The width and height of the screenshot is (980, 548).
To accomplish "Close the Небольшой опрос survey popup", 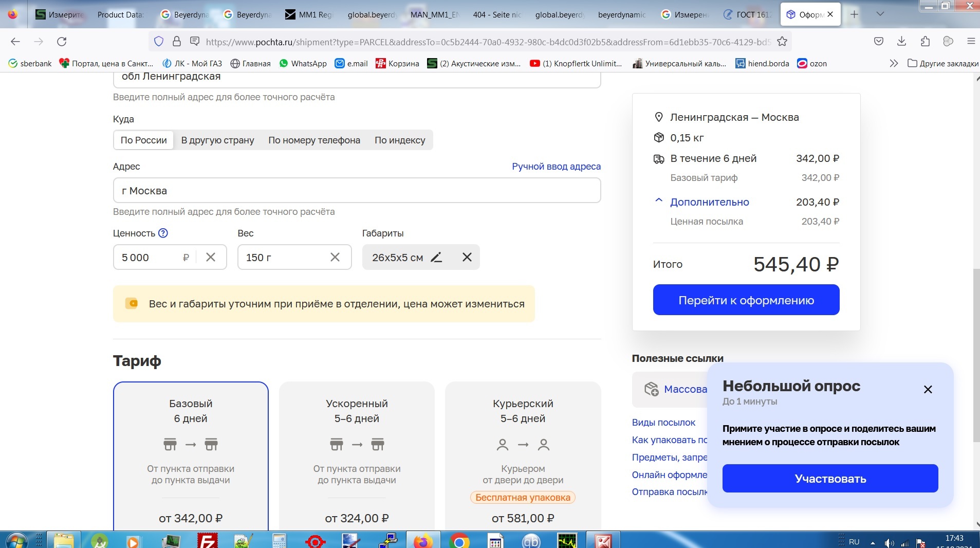I will (x=928, y=389).
